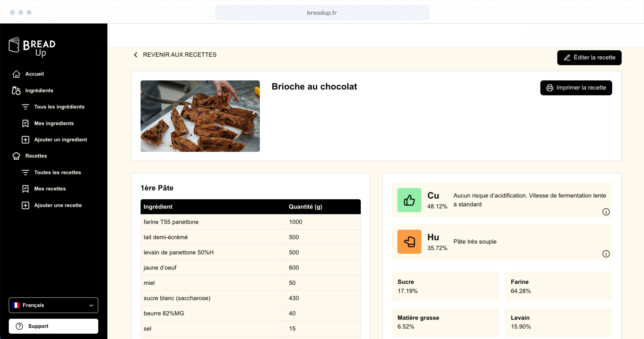Click the green thumbs-up Cu icon
This screenshot has width=644, height=339.
(x=409, y=200)
